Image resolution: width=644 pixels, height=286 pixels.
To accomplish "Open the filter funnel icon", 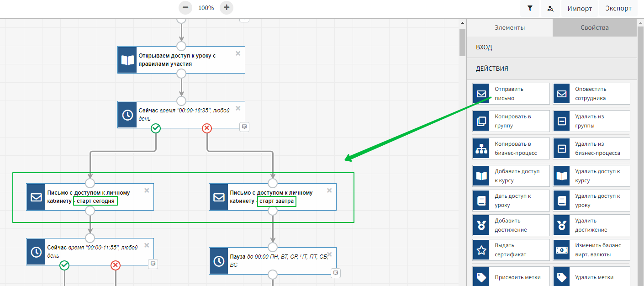I will (x=530, y=8).
